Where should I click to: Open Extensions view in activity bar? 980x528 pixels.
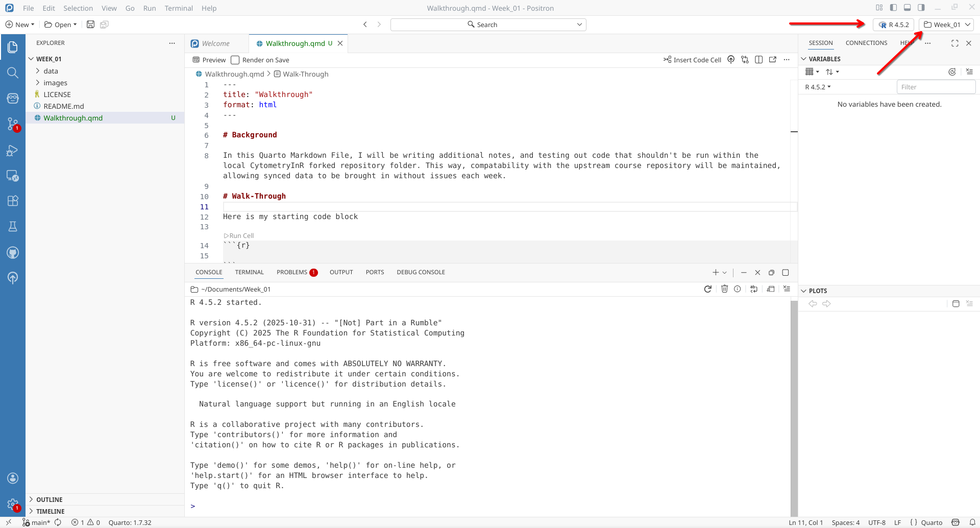point(13,201)
